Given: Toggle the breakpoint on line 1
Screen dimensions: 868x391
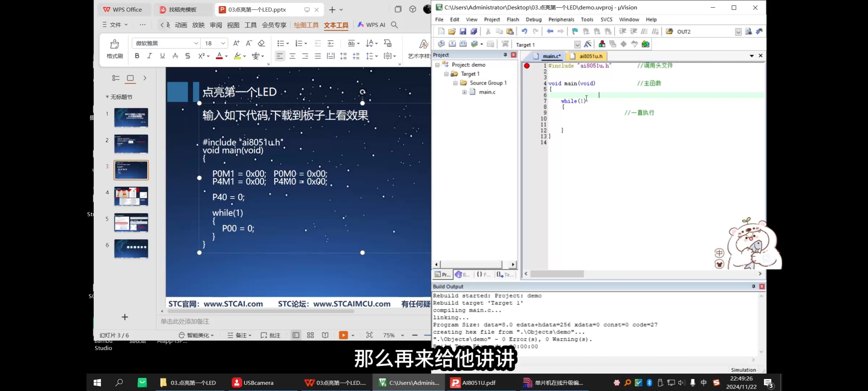Looking at the screenshot, I should point(527,66).
